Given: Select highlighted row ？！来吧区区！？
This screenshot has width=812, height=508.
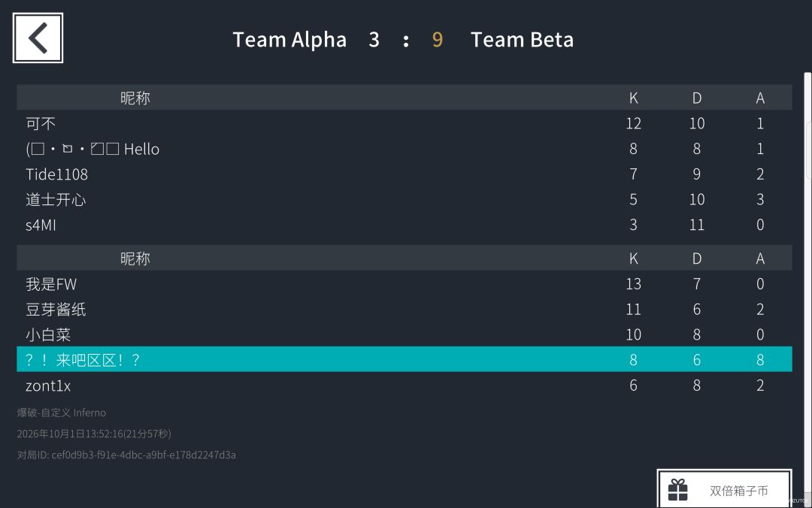Looking at the screenshot, I should [x=404, y=359].
